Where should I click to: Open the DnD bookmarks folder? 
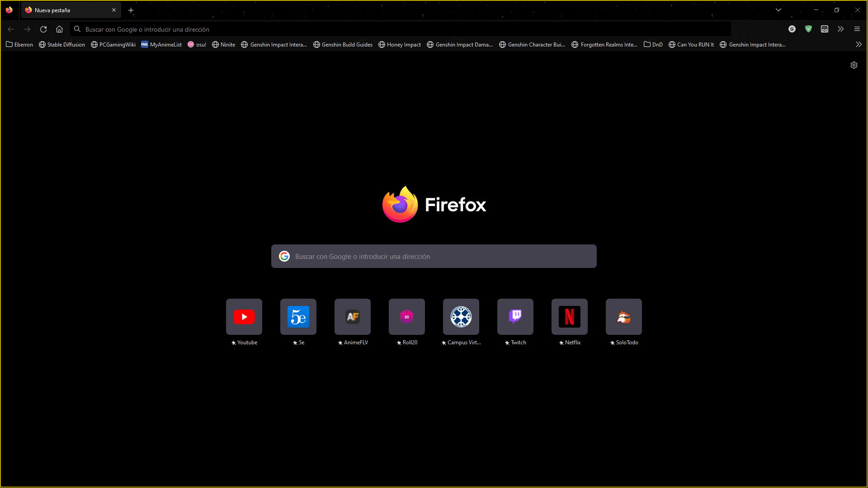[x=653, y=45]
